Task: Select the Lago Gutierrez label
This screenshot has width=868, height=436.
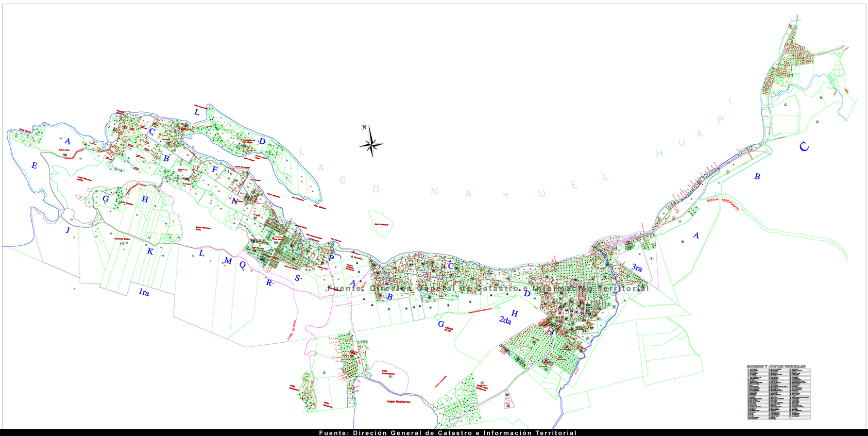Action: coord(399,401)
